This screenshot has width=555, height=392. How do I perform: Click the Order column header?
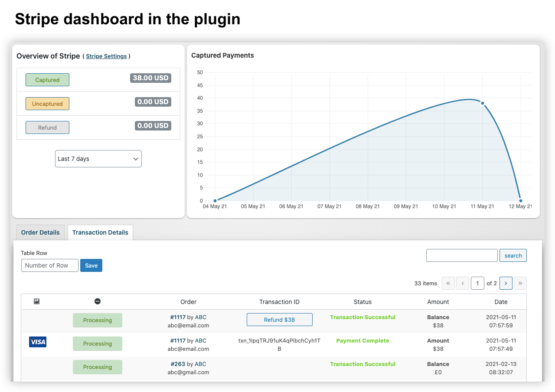click(188, 302)
